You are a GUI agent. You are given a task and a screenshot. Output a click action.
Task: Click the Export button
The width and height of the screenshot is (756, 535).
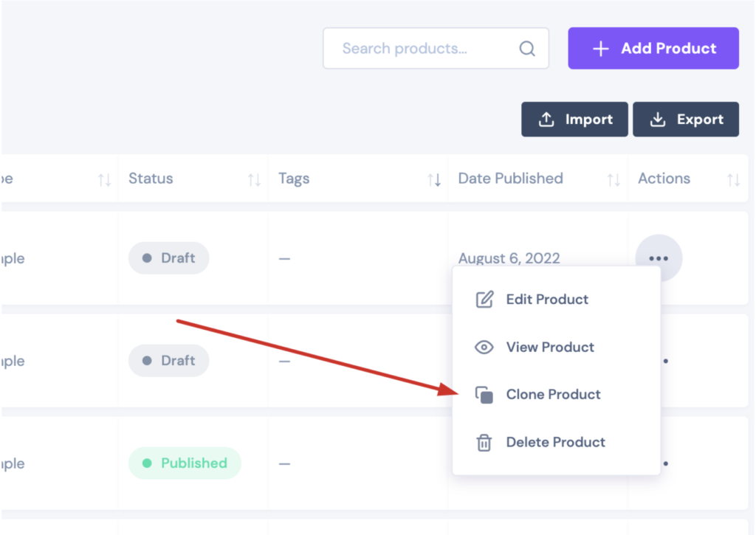(686, 119)
